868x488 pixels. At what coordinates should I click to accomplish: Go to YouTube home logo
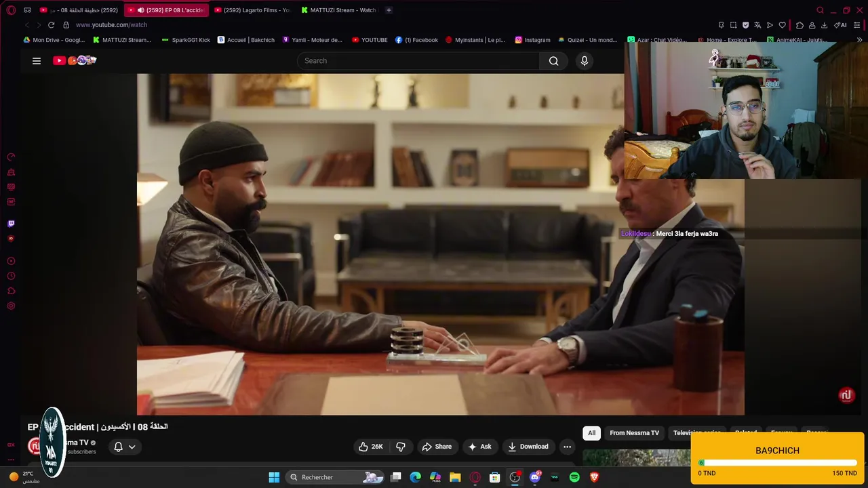pyautogui.click(x=75, y=60)
